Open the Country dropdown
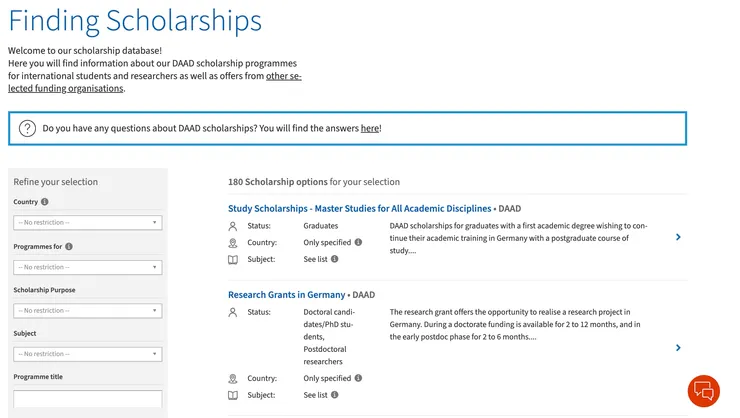This screenshot has width=740, height=418. click(x=88, y=223)
